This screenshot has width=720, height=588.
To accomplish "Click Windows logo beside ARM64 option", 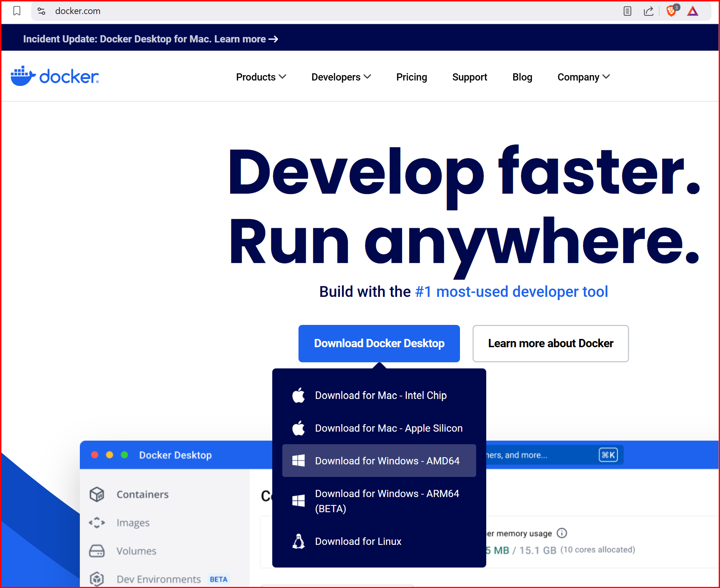I will click(299, 501).
